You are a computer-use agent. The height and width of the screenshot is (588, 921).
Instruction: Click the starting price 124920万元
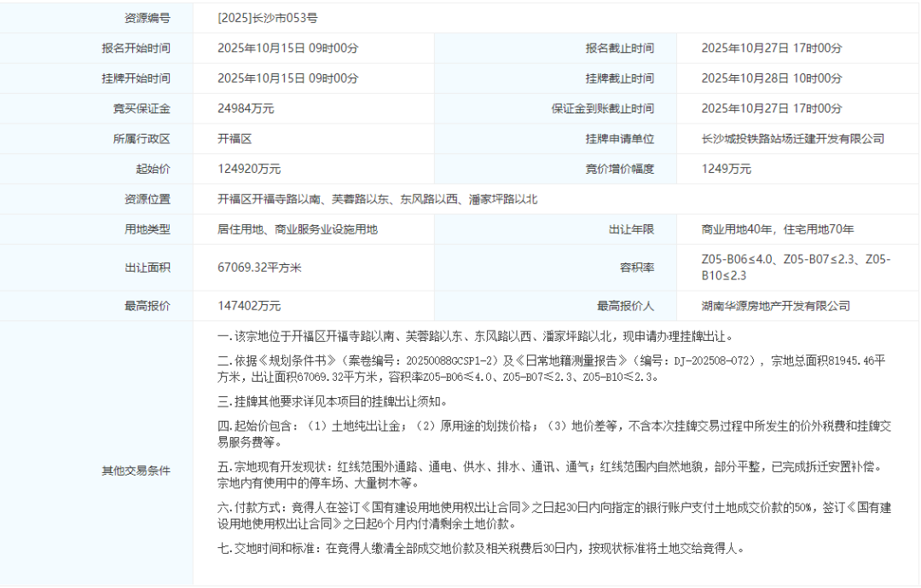pos(248,169)
